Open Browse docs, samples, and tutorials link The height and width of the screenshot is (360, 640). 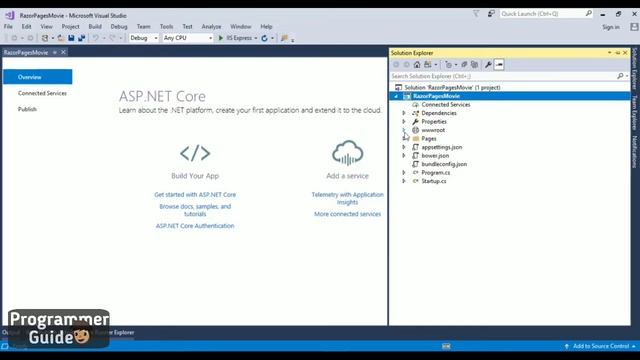195,210
